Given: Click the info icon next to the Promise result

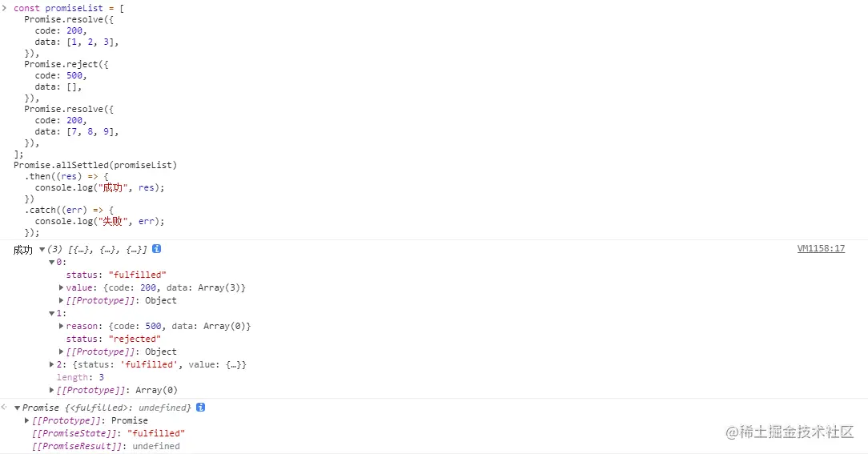Looking at the screenshot, I should click(x=201, y=408).
